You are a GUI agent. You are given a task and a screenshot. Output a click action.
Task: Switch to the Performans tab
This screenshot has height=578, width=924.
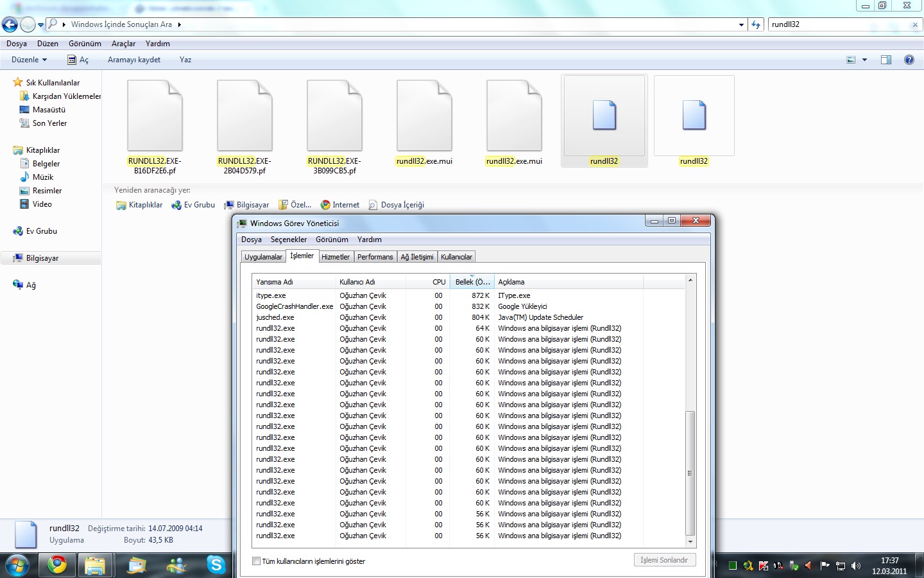375,257
